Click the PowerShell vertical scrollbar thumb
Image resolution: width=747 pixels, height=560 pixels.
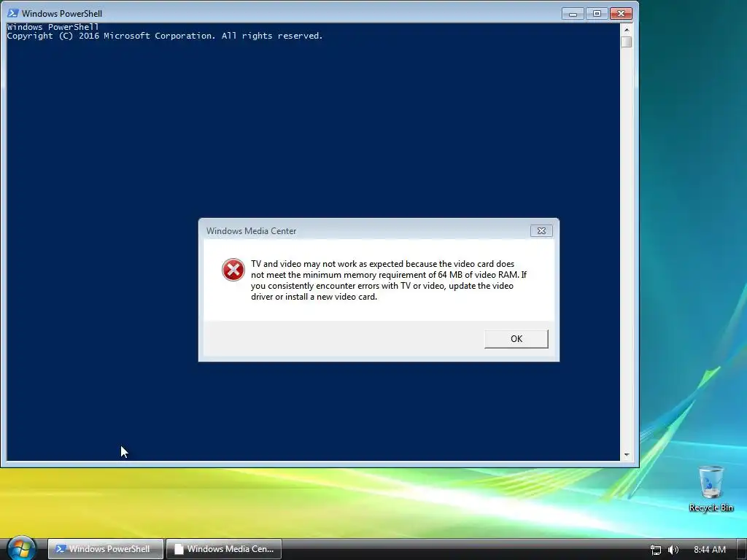(x=627, y=42)
